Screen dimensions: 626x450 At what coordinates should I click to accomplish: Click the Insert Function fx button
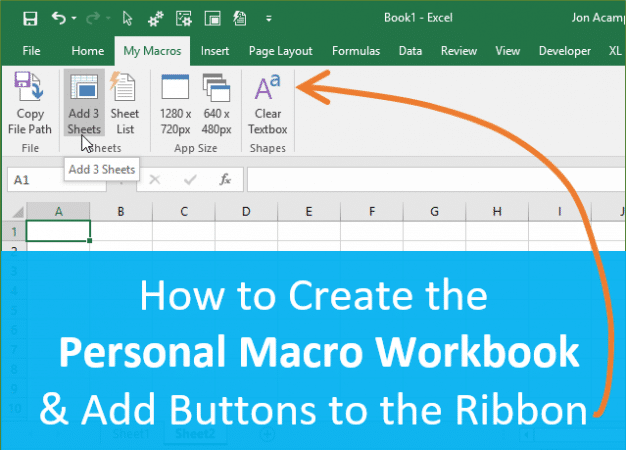(x=226, y=180)
